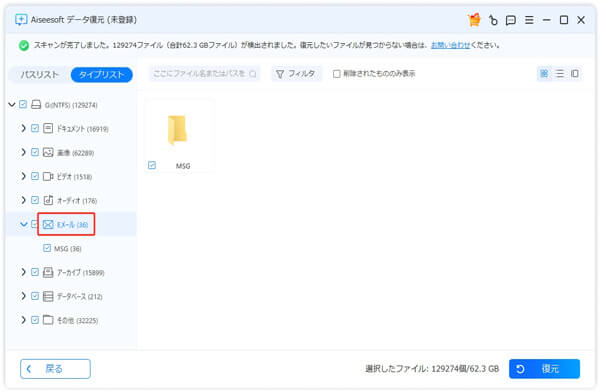Viewport: 600px width, 392px height.
Task: Select the 画像 (62289) row label
Action: point(75,153)
